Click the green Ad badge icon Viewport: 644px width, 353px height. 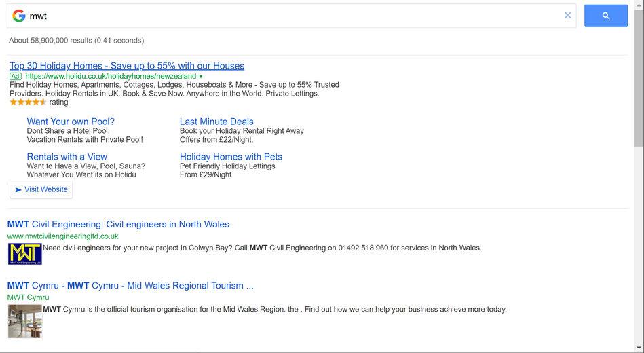point(16,77)
